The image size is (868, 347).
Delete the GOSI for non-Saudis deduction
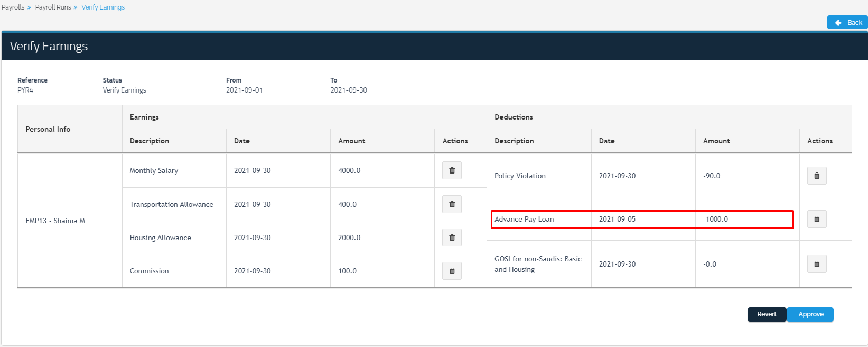(x=816, y=264)
